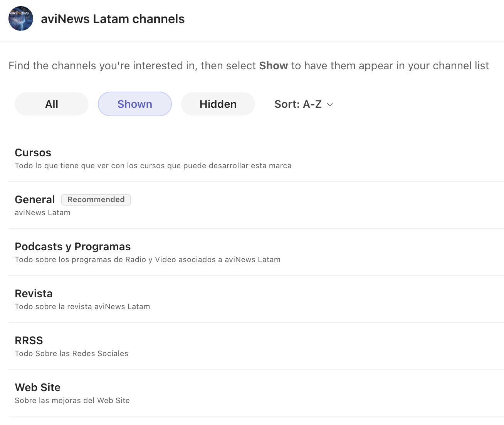
Task: Click the Recommended badge next to General
Action: (x=96, y=200)
